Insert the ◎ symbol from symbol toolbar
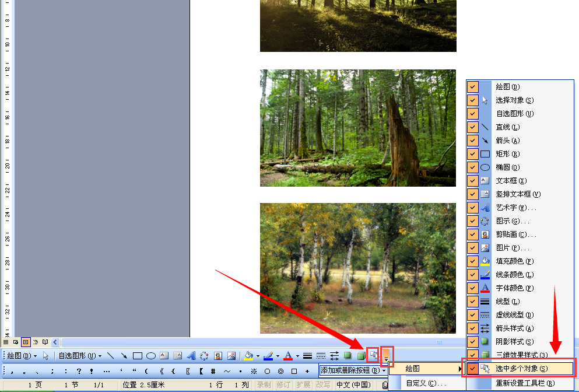The height and width of the screenshot is (392, 579). pos(280,371)
